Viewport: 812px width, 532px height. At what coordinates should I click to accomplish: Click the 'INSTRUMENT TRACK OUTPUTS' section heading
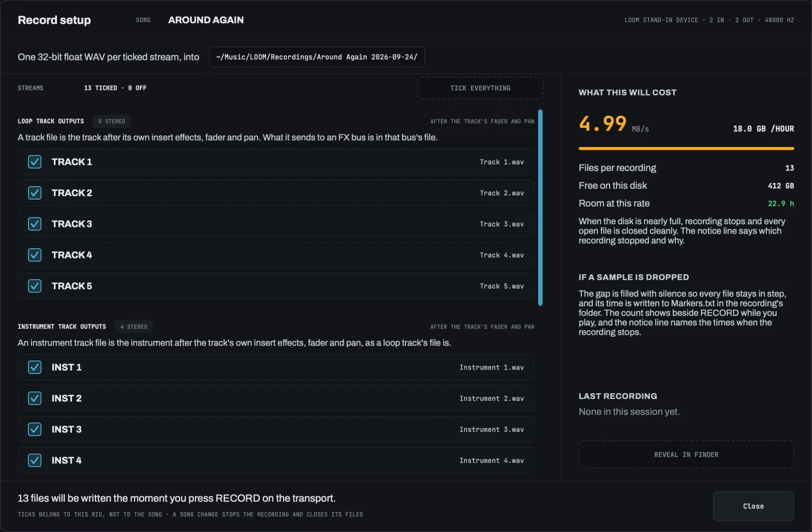pyautogui.click(x=62, y=326)
